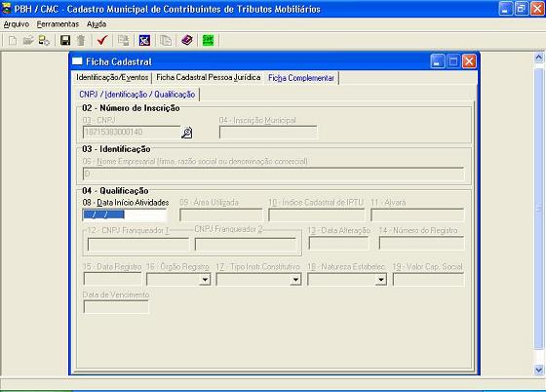546x392 pixels.
Task: Expand the Órgão Registro dropdown
Action: [205, 280]
